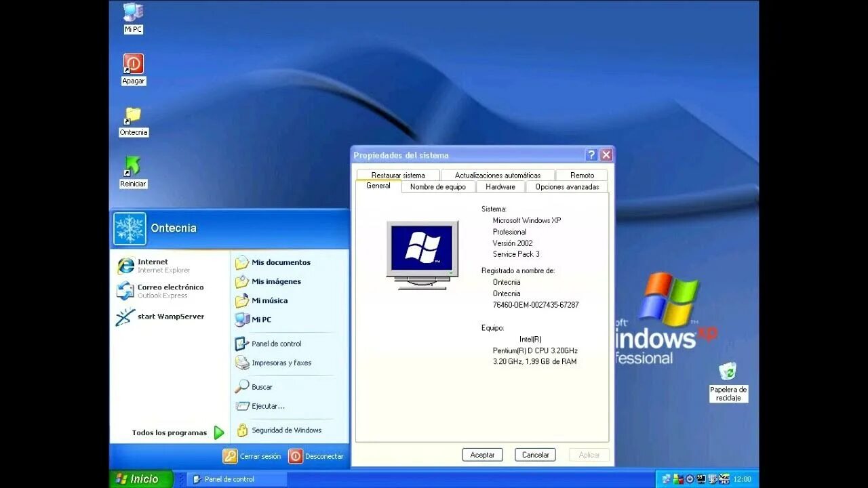The width and height of the screenshot is (868, 488).
Task: Switch to Remoto tab
Action: (x=582, y=175)
